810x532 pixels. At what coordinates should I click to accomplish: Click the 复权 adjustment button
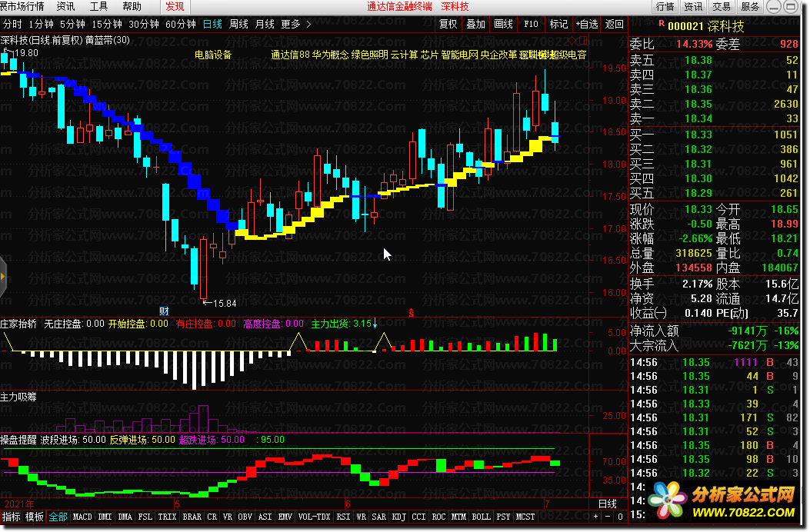point(448,25)
